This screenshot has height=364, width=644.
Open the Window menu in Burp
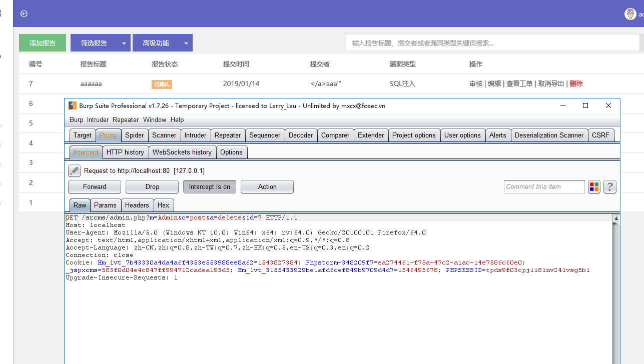pyautogui.click(x=155, y=120)
